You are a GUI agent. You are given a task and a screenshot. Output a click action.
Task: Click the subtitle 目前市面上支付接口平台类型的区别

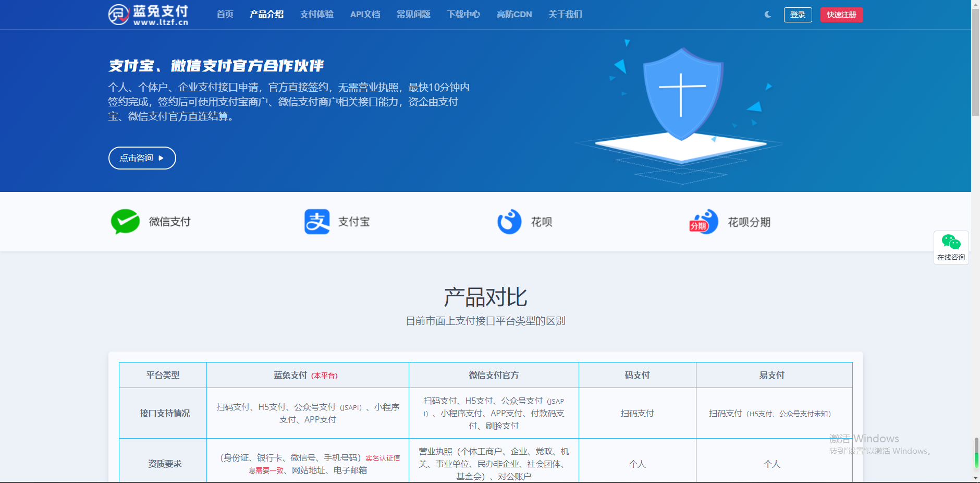tap(486, 321)
